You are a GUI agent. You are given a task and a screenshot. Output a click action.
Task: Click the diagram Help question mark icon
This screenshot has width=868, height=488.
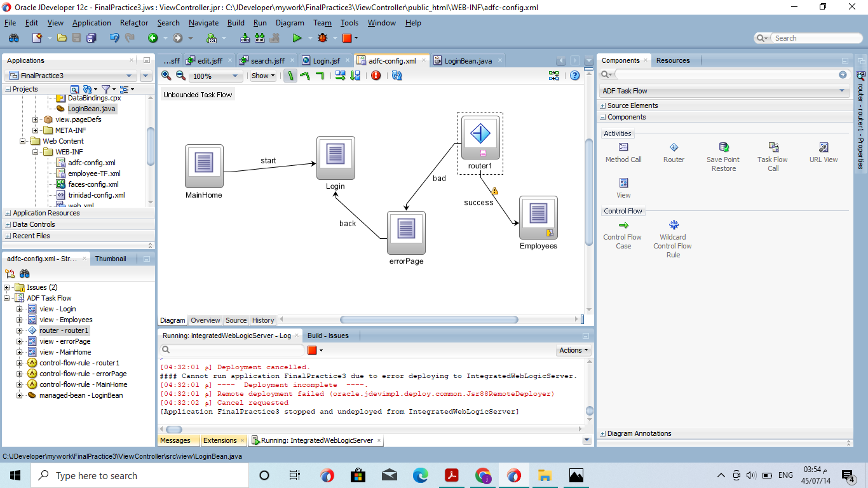(x=575, y=76)
